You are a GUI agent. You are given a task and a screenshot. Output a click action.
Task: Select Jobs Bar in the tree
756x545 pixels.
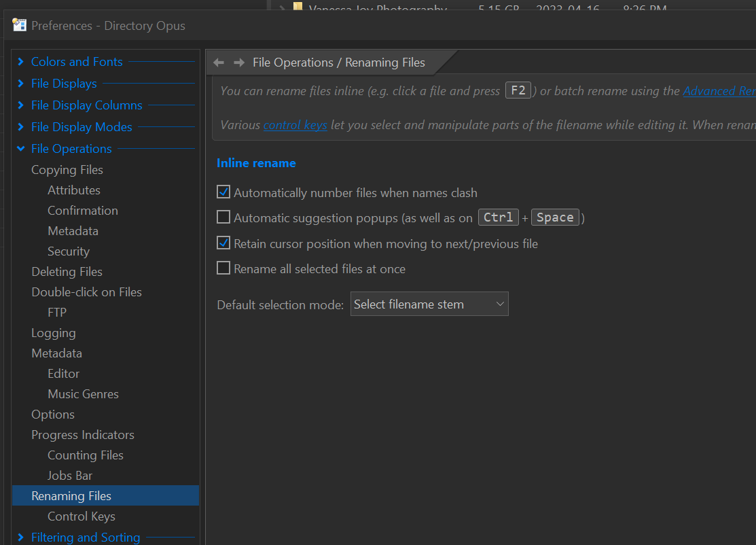tap(69, 476)
